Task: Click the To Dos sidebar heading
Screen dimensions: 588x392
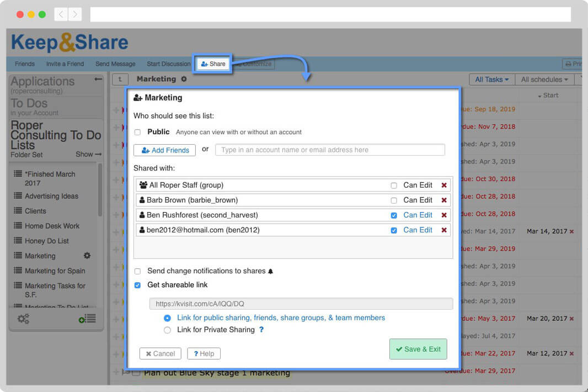Action: click(29, 103)
